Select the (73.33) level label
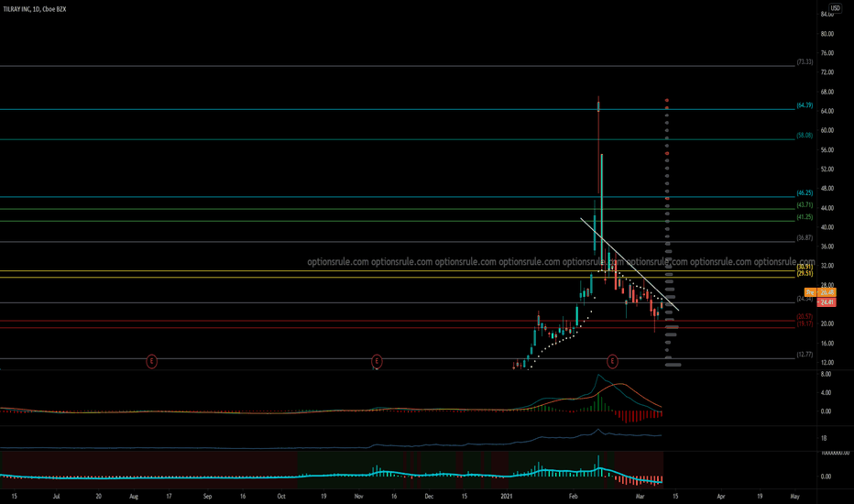This screenshot has width=854, height=504. coord(805,62)
